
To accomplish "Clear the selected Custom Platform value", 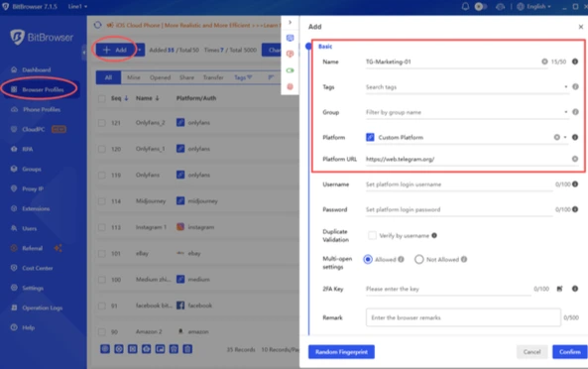I will tap(557, 137).
